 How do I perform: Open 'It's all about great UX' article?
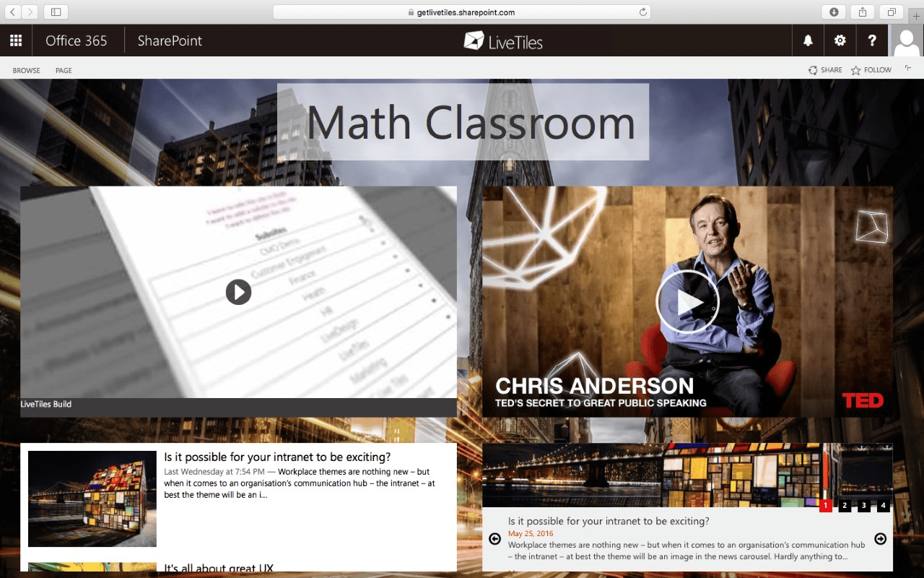point(219,567)
